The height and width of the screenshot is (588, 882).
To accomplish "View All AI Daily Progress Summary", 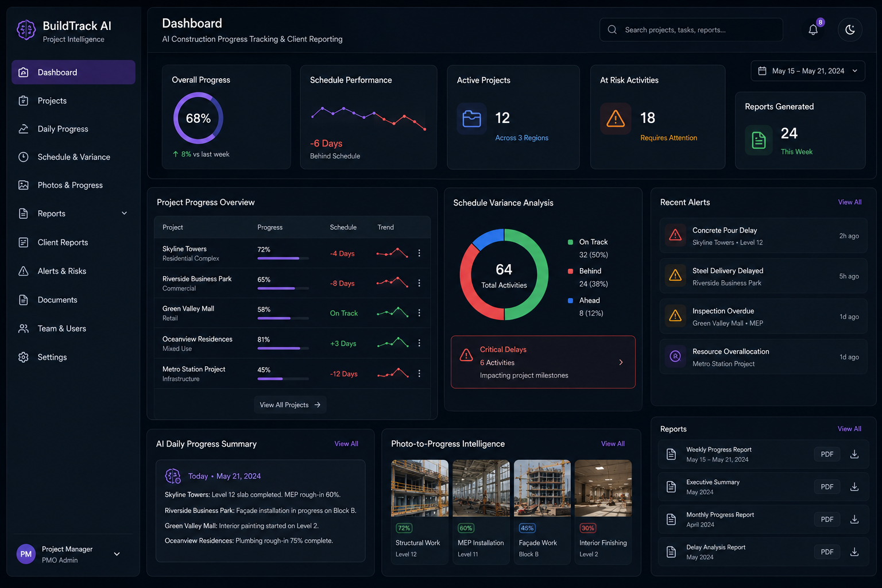I will point(346,444).
